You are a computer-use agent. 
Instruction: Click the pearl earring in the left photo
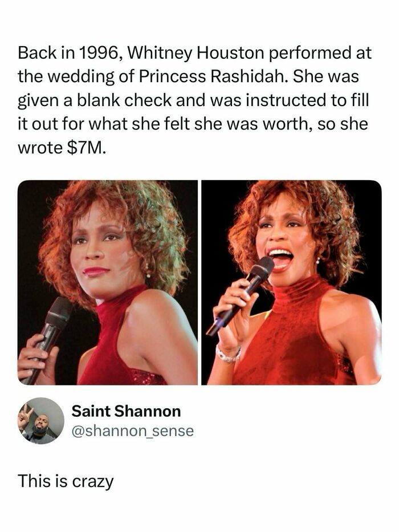point(147,274)
